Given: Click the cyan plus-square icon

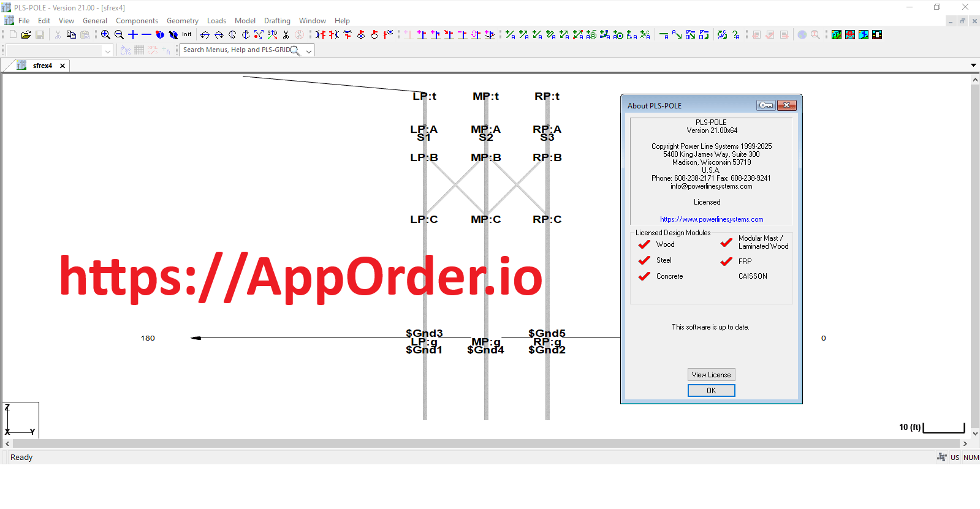Looking at the screenshot, I should tap(864, 35).
